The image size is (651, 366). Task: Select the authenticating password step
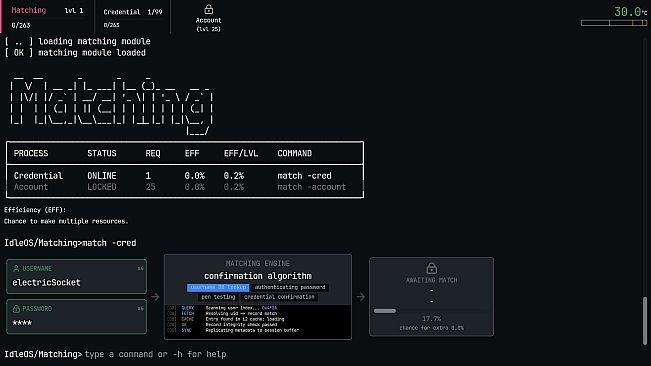click(290, 287)
